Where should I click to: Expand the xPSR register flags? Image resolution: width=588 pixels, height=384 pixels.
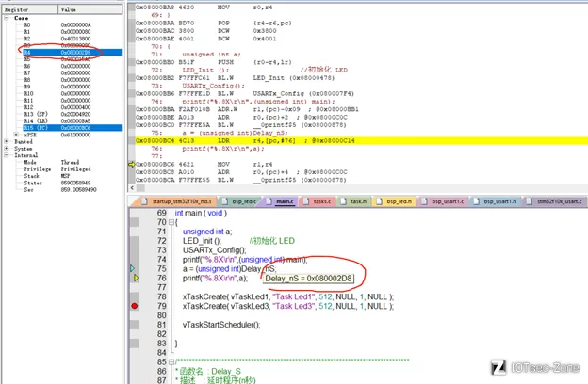pyautogui.click(x=16, y=135)
